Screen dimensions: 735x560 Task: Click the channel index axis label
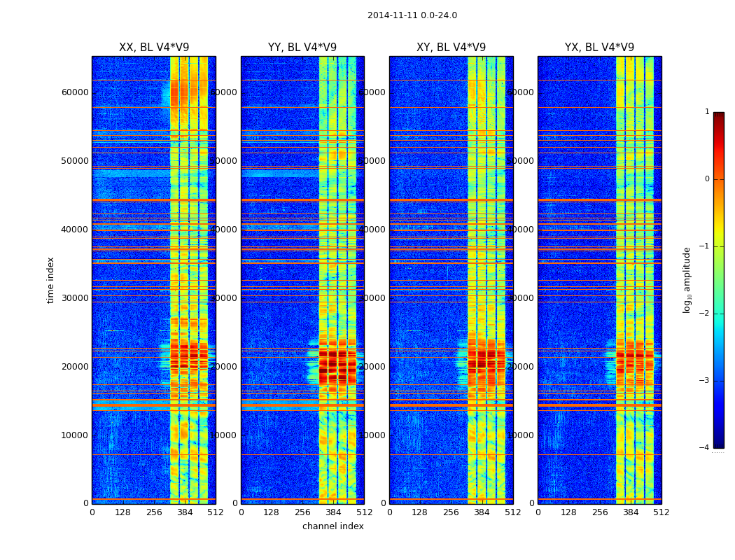(x=332, y=526)
